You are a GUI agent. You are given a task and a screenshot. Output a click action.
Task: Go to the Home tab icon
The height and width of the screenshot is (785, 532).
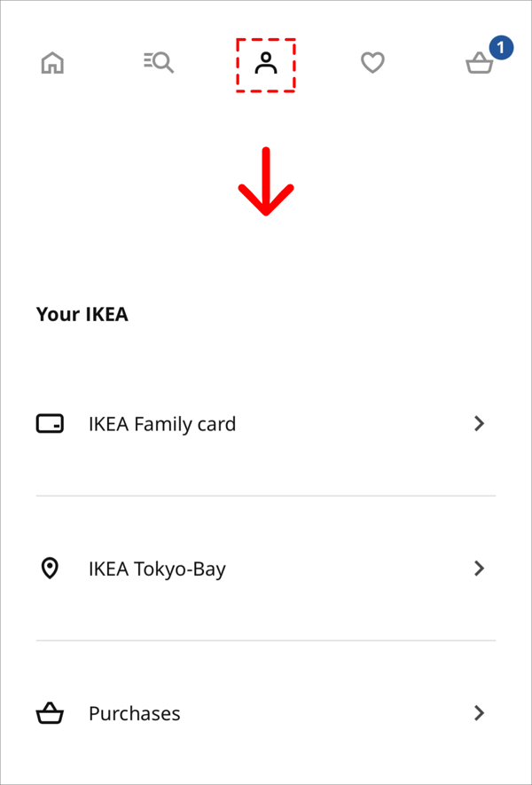(x=52, y=63)
